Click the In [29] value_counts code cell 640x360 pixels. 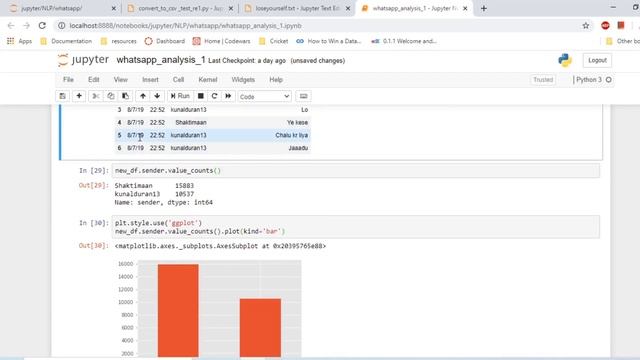tap(356, 171)
